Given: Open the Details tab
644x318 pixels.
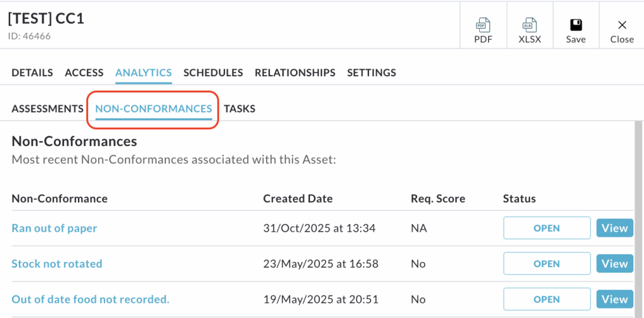Looking at the screenshot, I should (x=32, y=72).
